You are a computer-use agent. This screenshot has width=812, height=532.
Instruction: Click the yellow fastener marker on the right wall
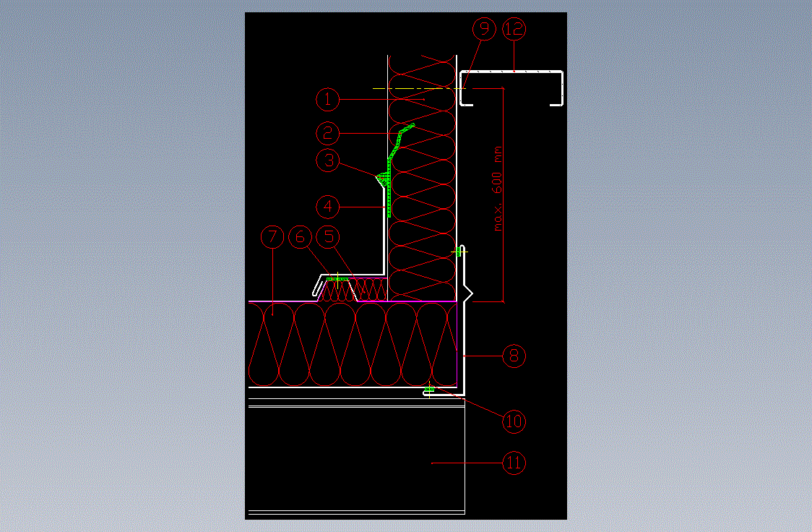point(458,252)
